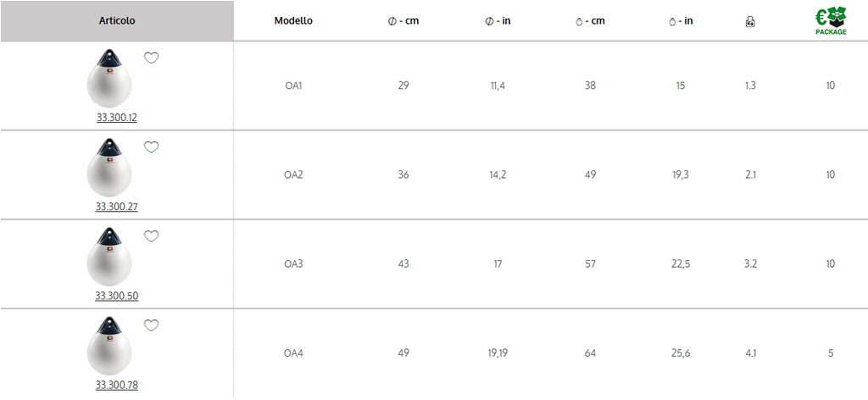Screen dimensions: 868x400
Task: Click the Modello column header
Action: click(x=293, y=21)
